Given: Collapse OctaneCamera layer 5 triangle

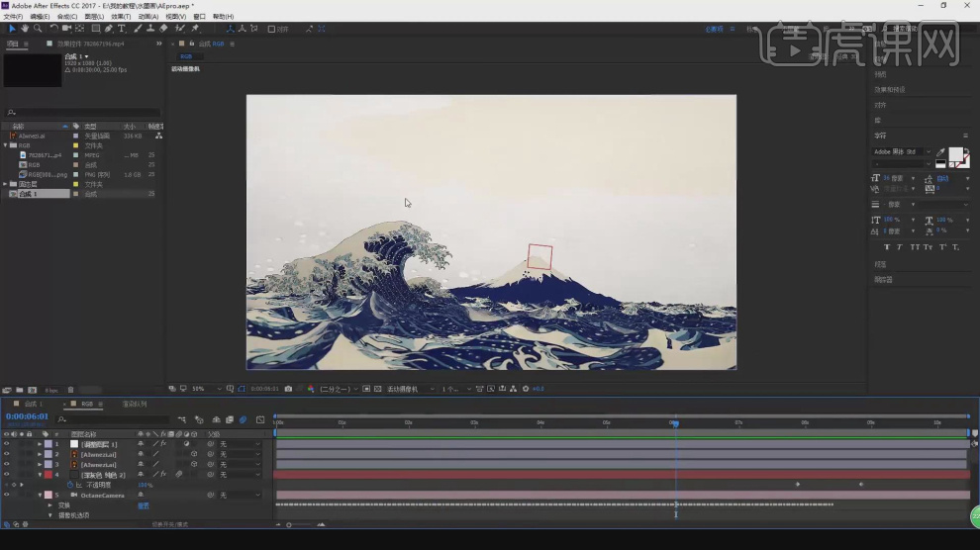Looking at the screenshot, I should click(40, 495).
